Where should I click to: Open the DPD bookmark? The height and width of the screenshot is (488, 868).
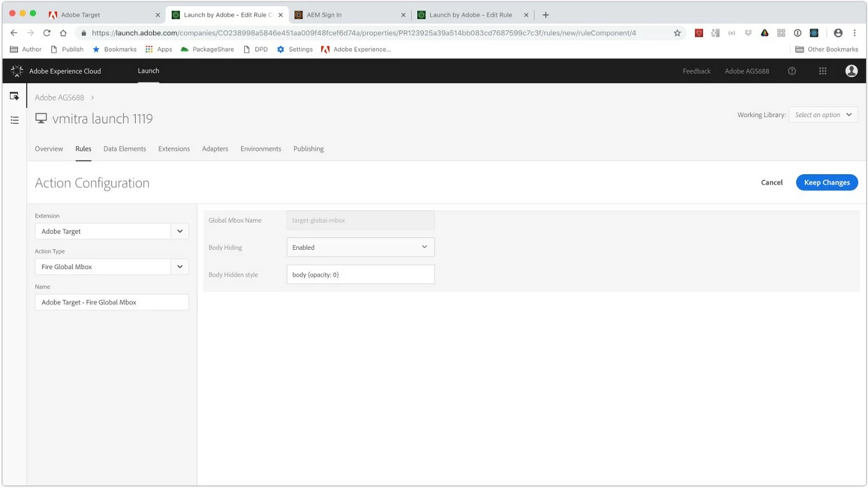click(255, 49)
